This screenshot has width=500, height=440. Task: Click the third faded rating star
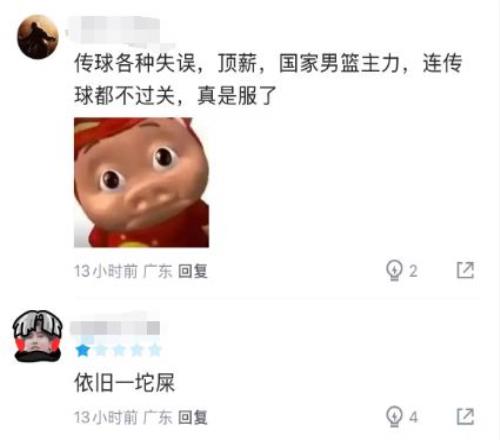coord(119,350)
